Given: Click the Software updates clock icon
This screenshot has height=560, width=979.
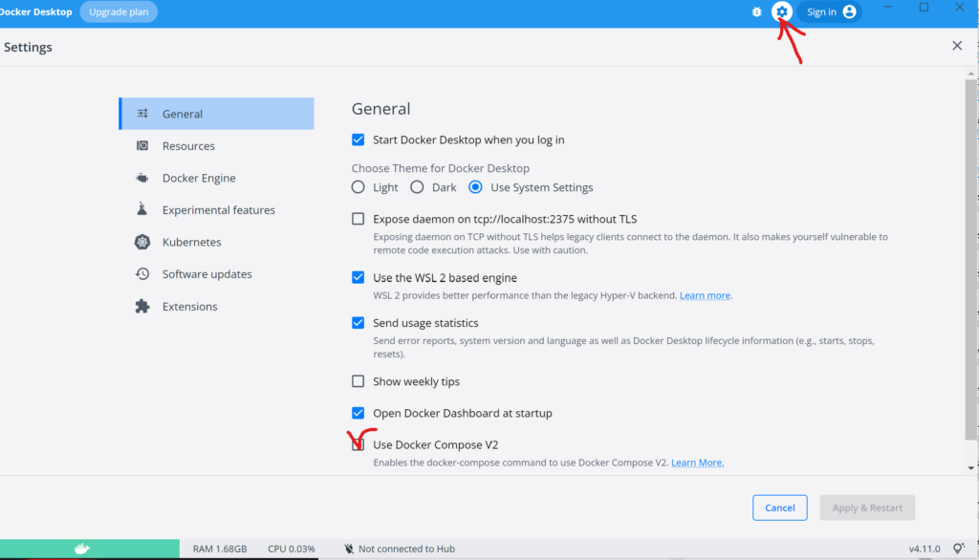Looking at the screenshot, I should click(x=142, y=274).
